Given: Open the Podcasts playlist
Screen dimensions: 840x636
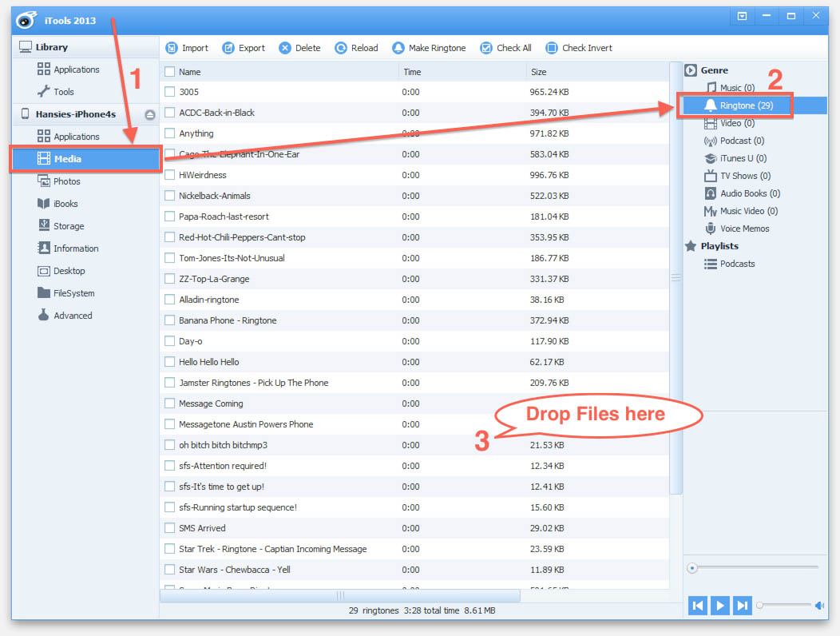Looking at the screenshot, I should coord(730,264).
